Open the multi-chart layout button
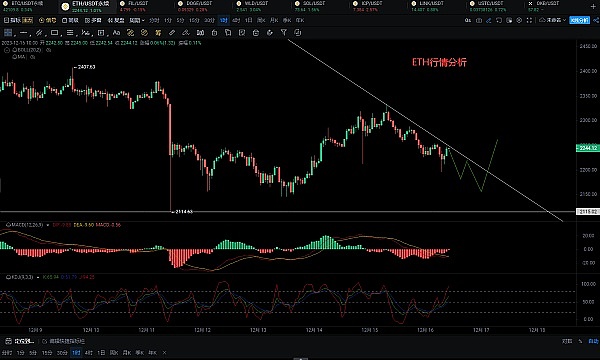The height and width of the screenshot is (360, 600). coord(93,20)
